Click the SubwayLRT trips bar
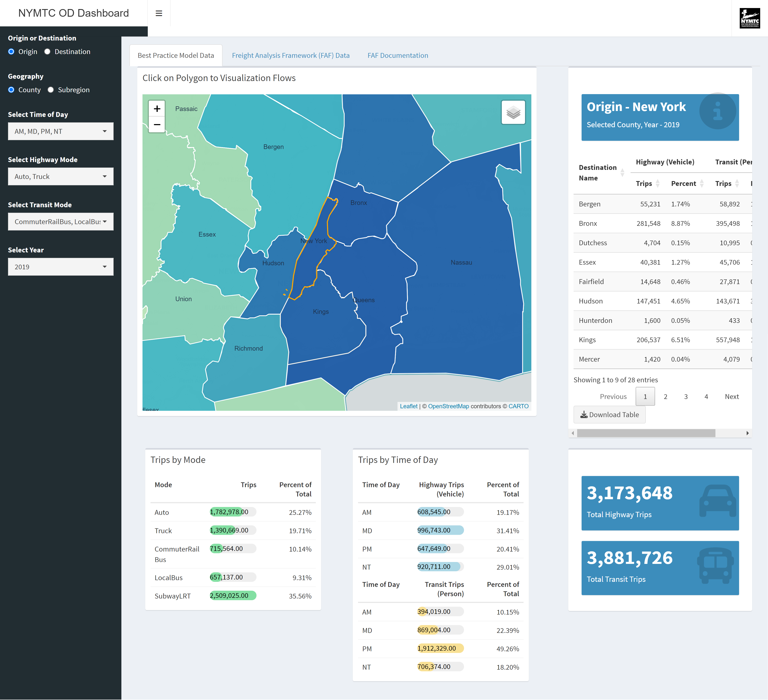Viewport: 768px width, 700px height. coord(233,596)
